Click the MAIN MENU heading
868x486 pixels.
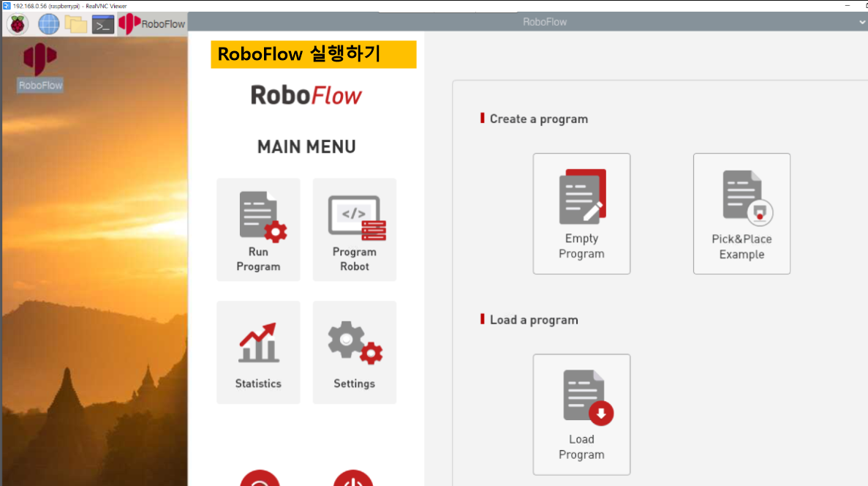(306, 147)
